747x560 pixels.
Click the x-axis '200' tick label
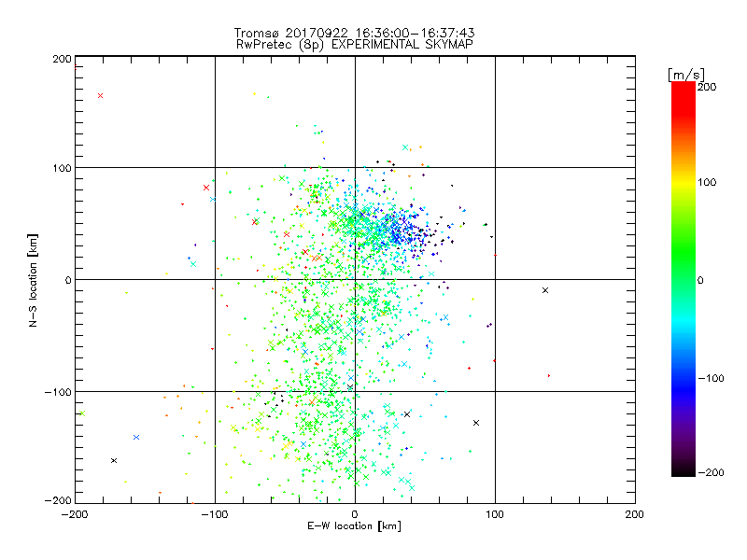pos(635,514)
